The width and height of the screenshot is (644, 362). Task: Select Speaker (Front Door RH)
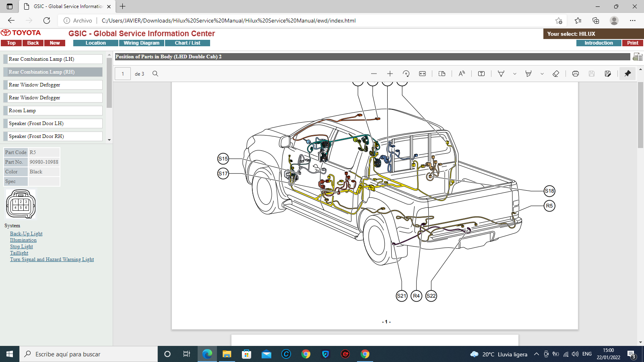coord(53,136)
